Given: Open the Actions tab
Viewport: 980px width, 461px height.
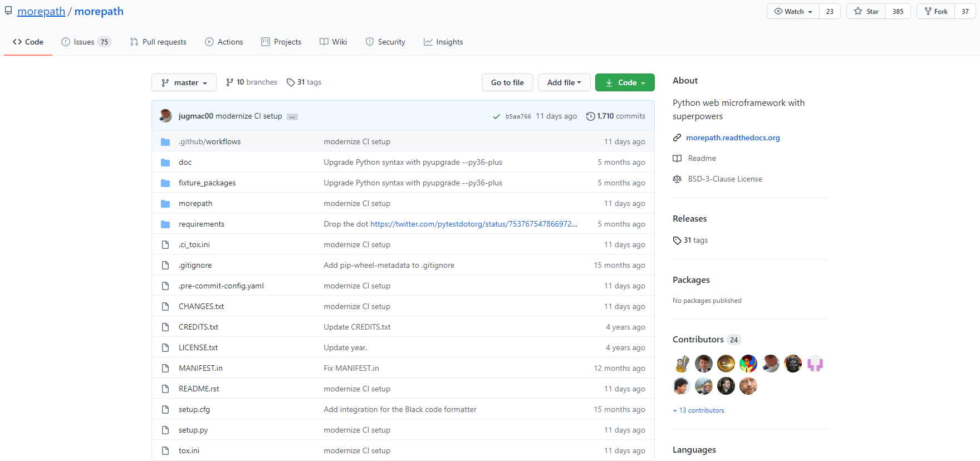Looking at the screenshot, I should coord(224,42).
